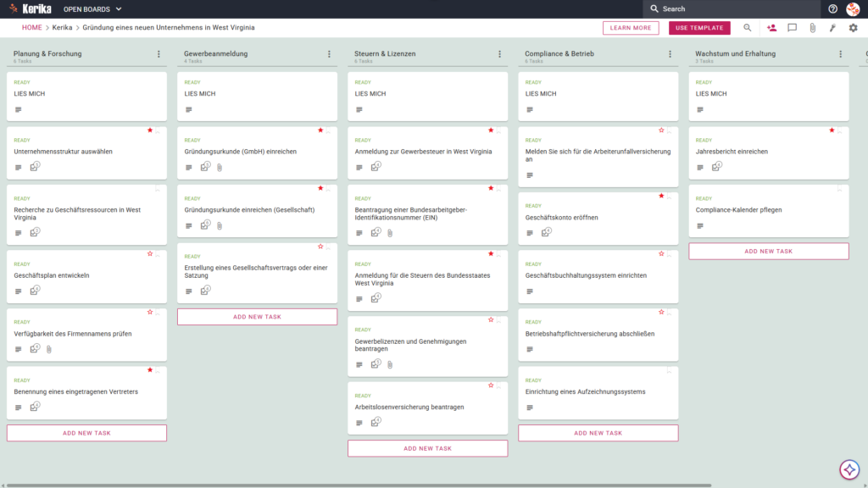Open details icon on Planung & Forschung LIES MICH
Image resolution: width=868 pixels, height=488 pixels.
(19, 109)
